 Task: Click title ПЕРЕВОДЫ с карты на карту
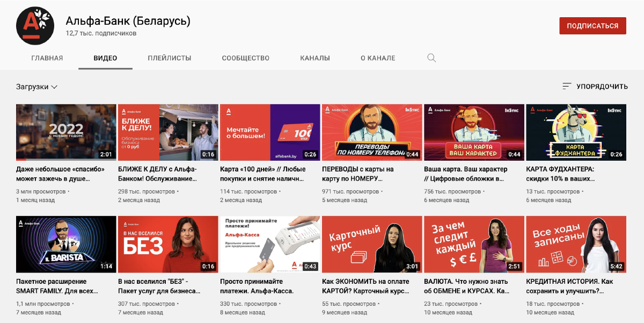click(358, 174)
